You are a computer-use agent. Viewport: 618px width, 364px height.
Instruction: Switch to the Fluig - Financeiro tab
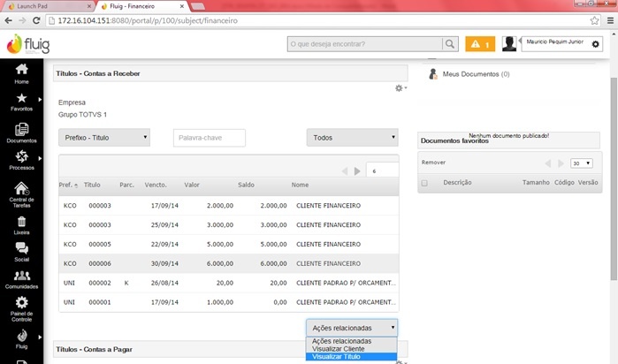click(x=141, y=6)
